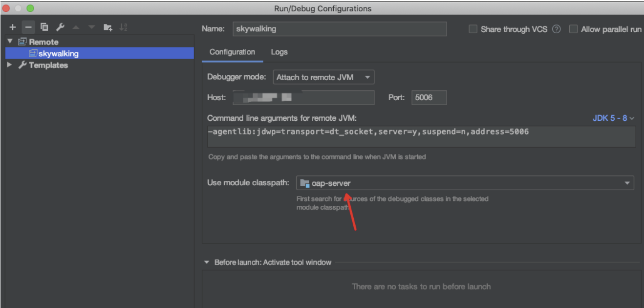Click the Copy Configuration icon
644x308 pixels.
click(x=44, y=27)
